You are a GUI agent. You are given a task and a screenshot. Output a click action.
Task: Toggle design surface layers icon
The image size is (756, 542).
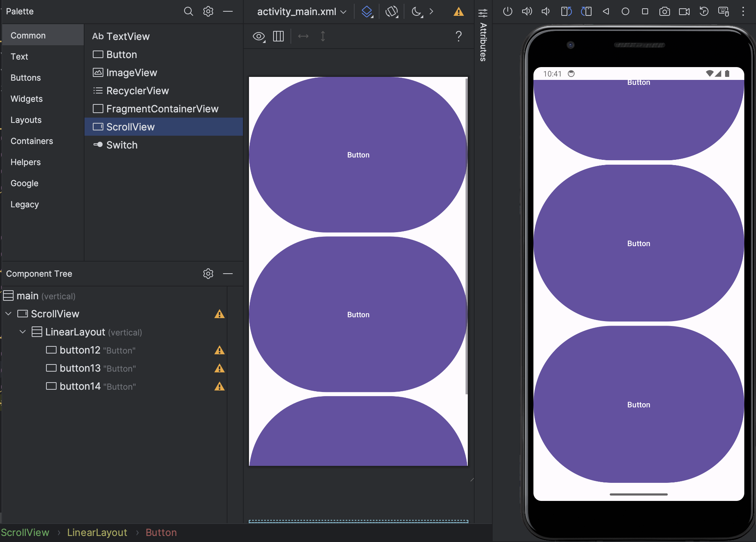pyautogui.click(x=367, y=11)
